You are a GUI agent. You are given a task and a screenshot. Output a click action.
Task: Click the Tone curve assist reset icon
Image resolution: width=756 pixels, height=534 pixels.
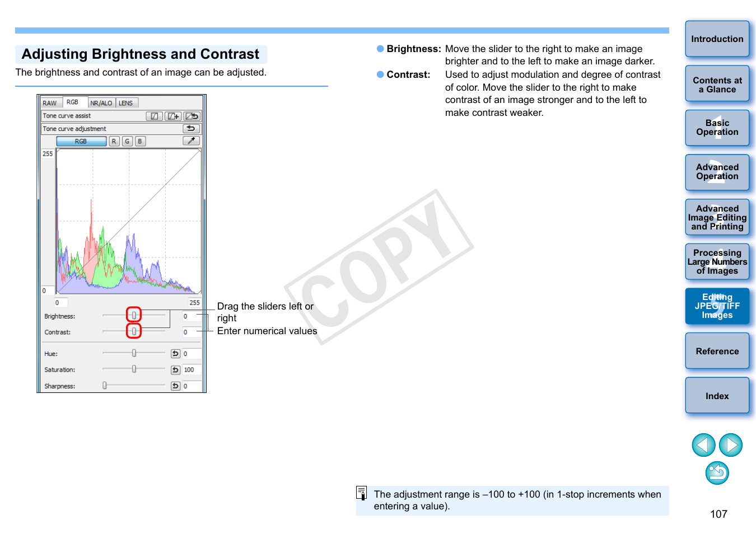pyautogui.click(x=192, y=116)
